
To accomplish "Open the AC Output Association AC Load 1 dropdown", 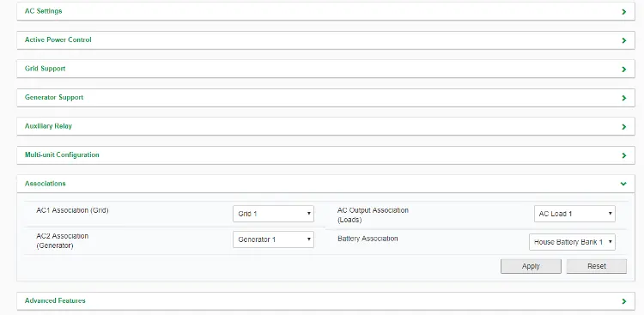I will [x=574, y=214].
